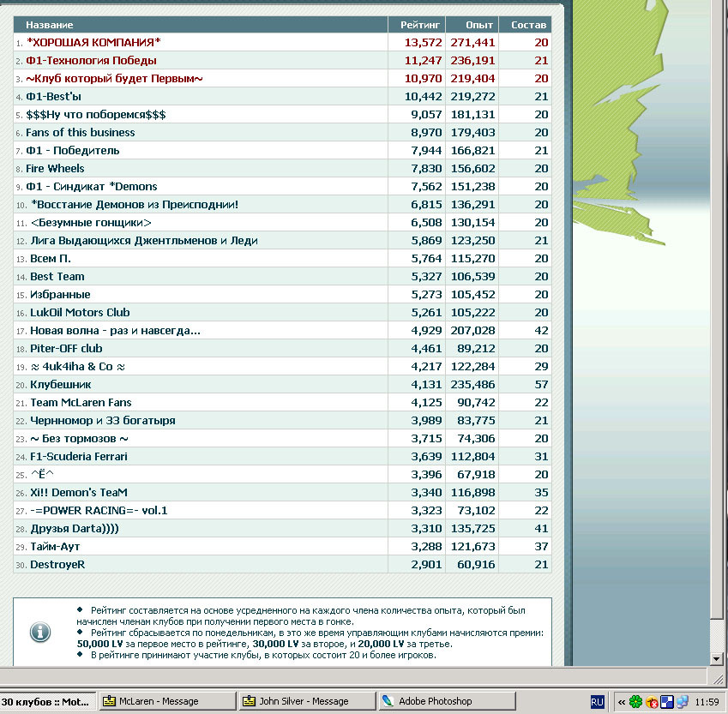The width and height of the screenshot is (728, 714).
Task: Click the bold '50,000 LV' prize text
Action: pyautogui.click(x=99, y=644)
